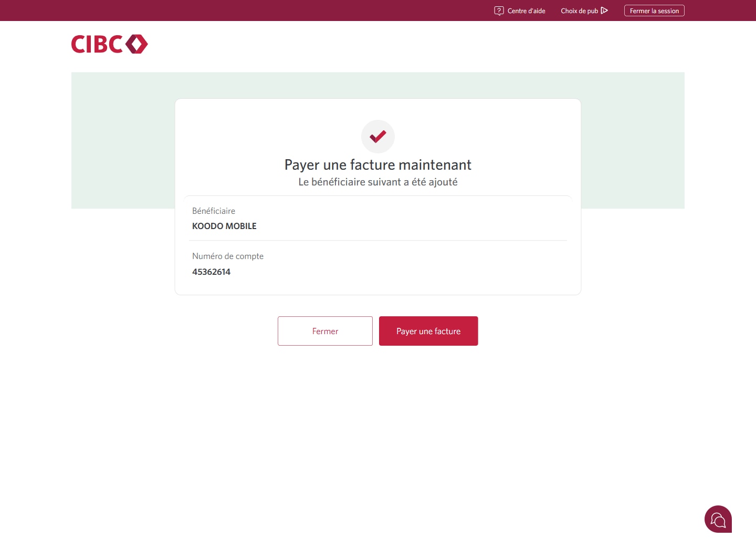Click Fermer la session button

654,11
